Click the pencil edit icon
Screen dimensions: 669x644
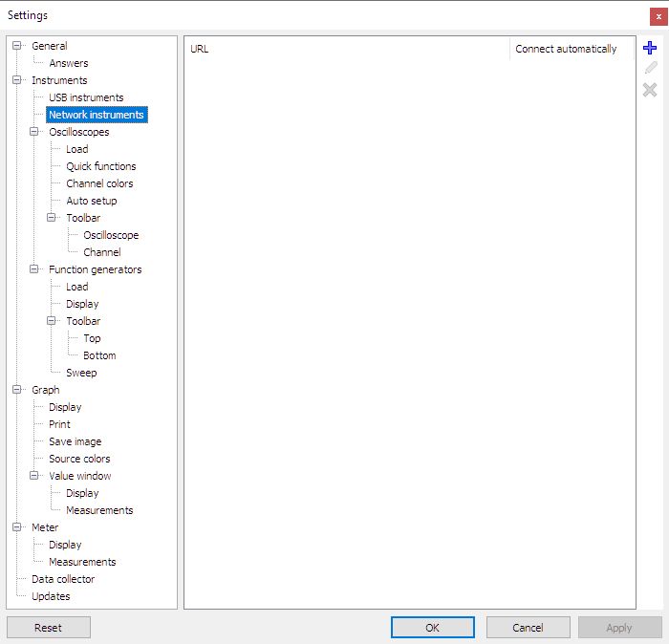click(x=650, y=68)
